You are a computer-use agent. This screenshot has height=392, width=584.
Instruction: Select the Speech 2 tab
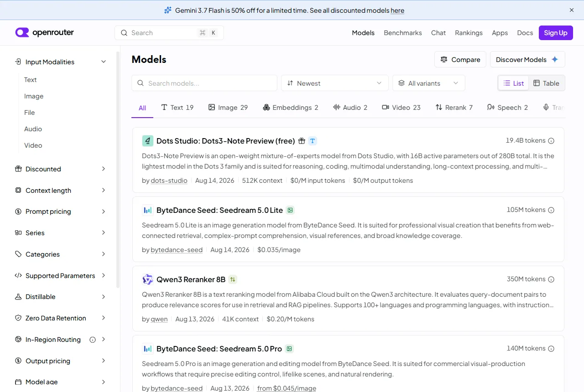pos(507,108)
